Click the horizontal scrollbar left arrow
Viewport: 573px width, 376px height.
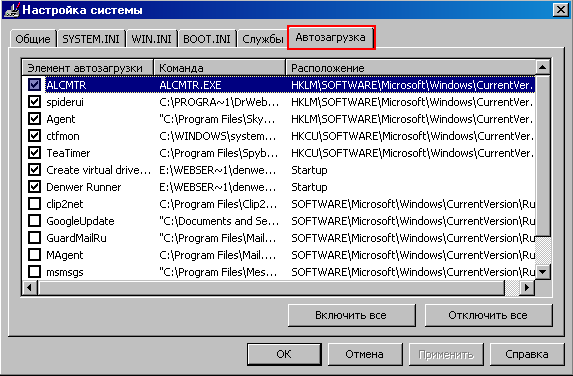click(29, 288)
